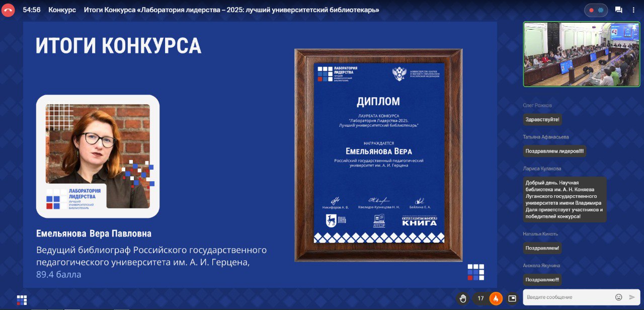644x310 pixels.
Task: Click Татьяна Афанасьева's "Поздравляем лидеров" message
Action: click(554, 151)
